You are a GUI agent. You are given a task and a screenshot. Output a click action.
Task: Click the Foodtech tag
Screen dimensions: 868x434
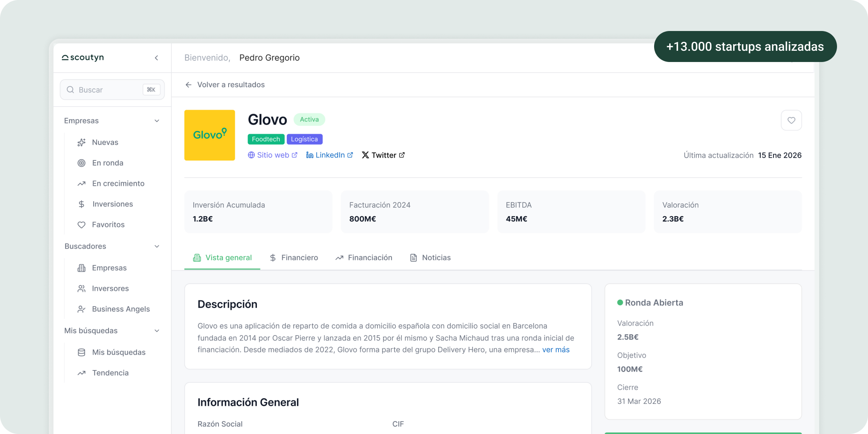coord(266,139)
